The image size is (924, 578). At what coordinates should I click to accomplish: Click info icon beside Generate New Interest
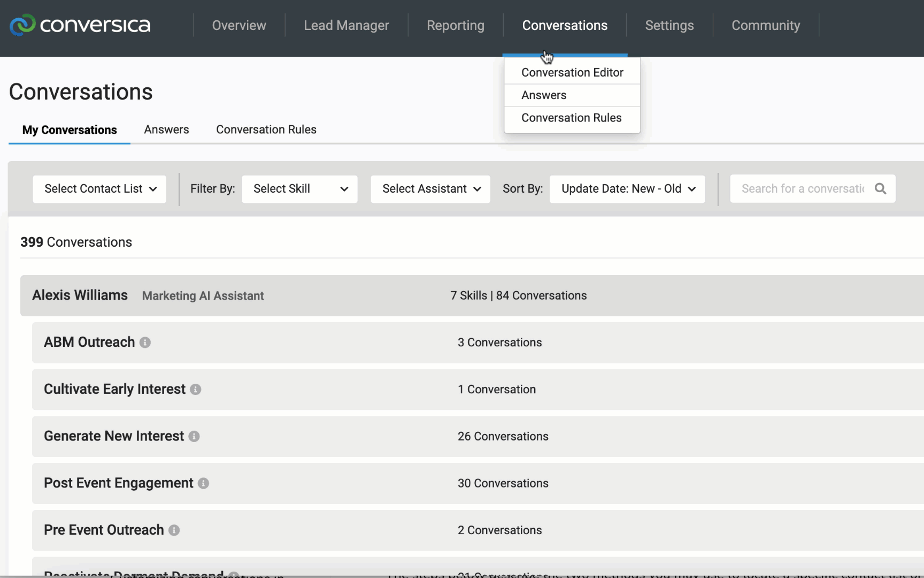[x=194, y=437]
